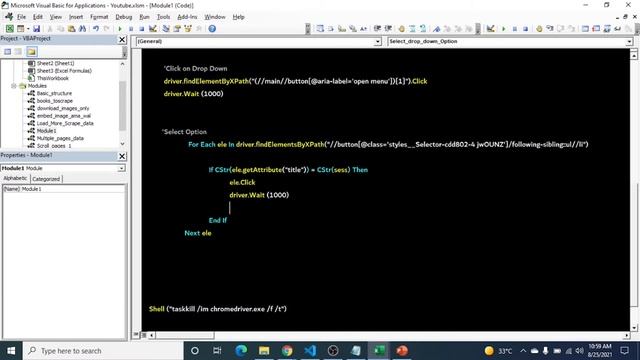This screenshot has height=360, width=640.
Task: Open the Insert menu
Action: click(76, 17)
